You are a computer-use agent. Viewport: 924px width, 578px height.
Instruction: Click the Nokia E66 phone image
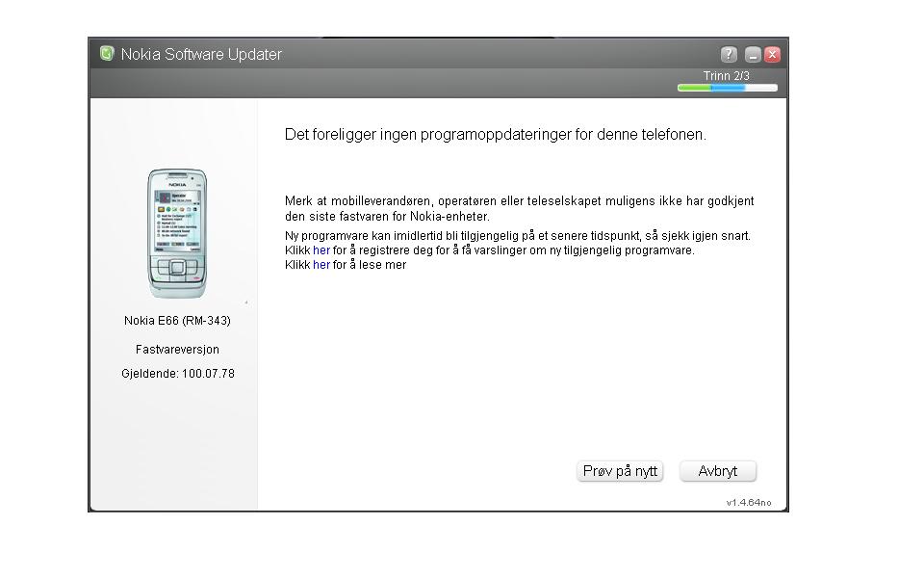[x=177, y=233]
